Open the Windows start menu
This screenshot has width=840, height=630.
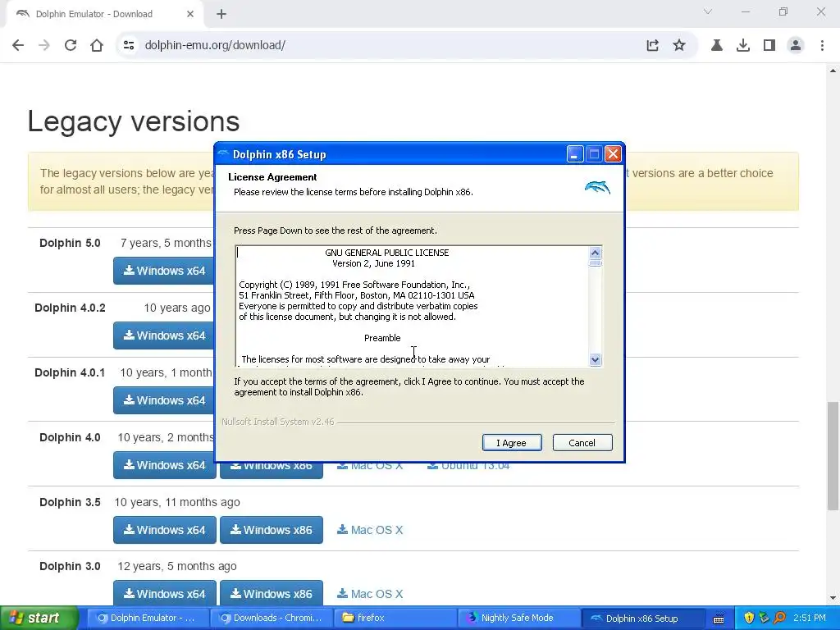(39, 619)
